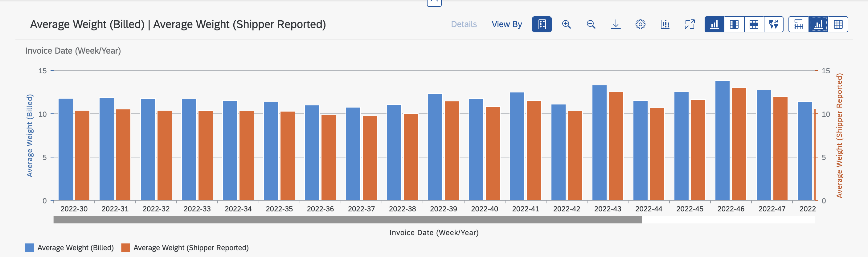The image size is (868, 257).
Task: Toggle the legend visibility button
Action: [x=542, y=24]
